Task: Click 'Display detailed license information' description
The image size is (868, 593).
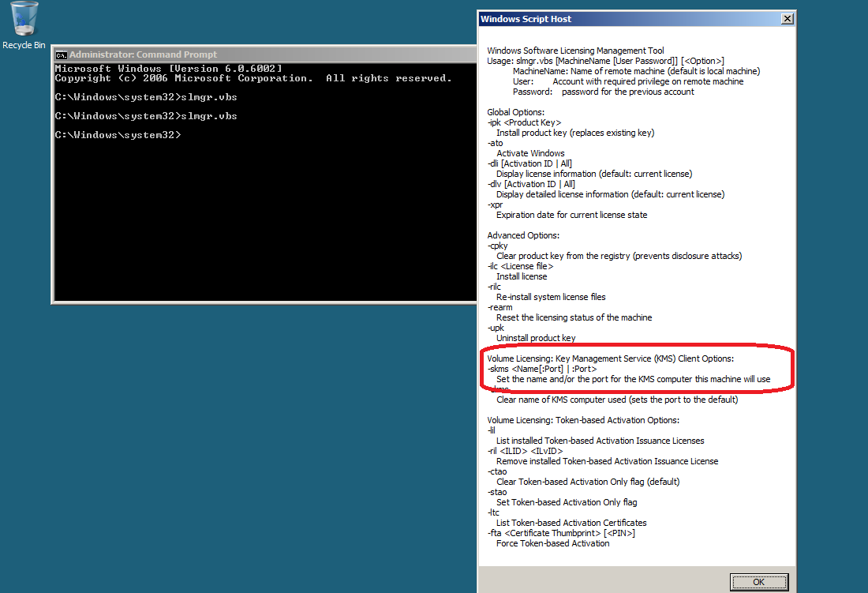Action: coord(611,194)
